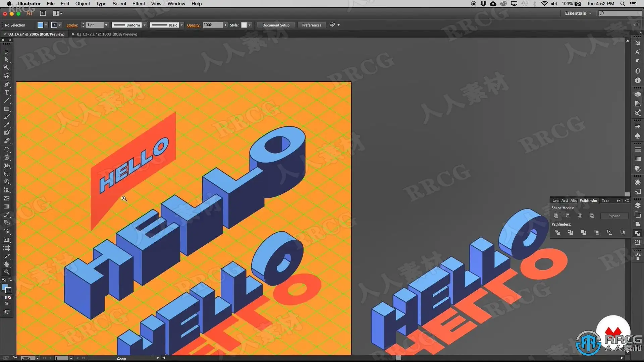This screenshot has width=644, height=362.
Task: Open graphic Style dropdown
Action: click(x=250, y=25)
